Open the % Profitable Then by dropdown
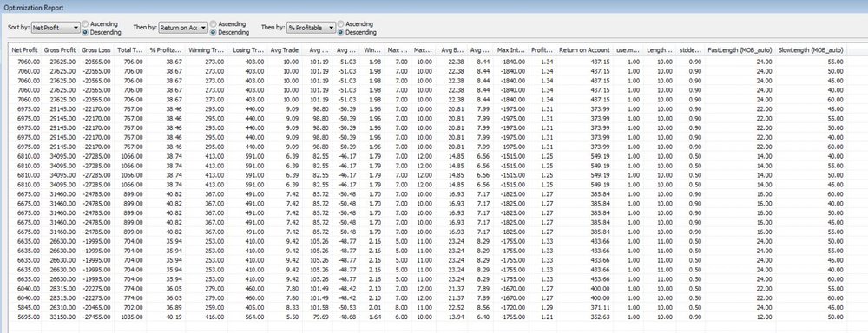Viewport: 868px width, 333px height. click(311, 28)
